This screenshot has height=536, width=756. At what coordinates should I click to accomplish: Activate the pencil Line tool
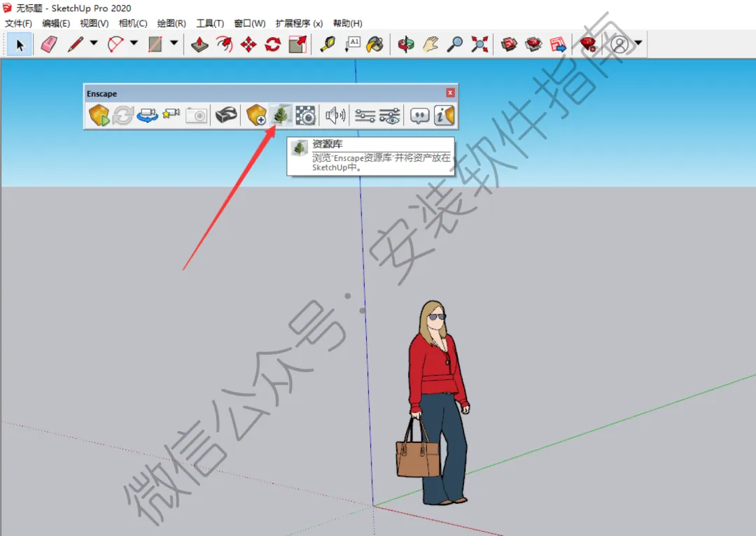[75, 44]
